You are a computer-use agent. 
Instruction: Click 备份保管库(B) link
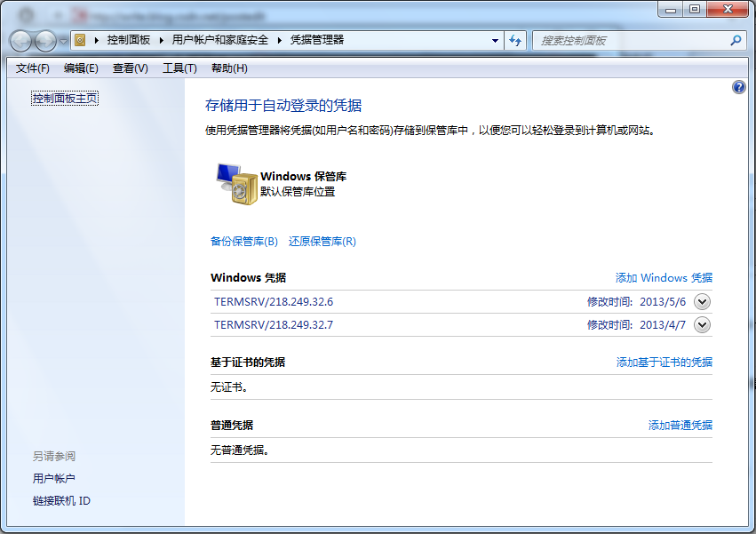pyautogui.click(x=244, y=241)
